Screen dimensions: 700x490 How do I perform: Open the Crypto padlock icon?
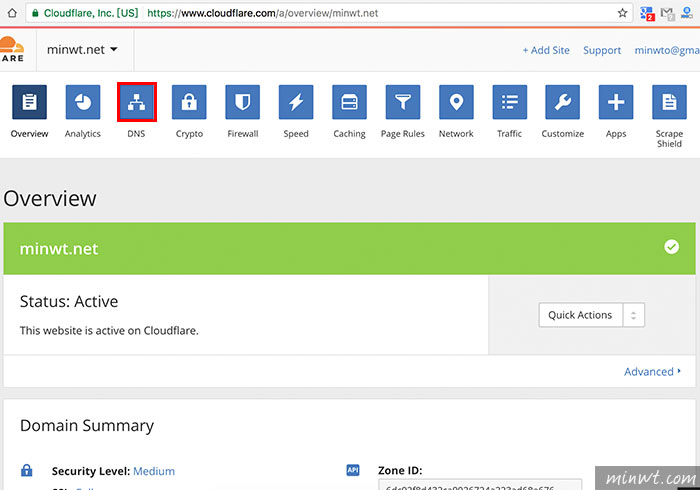tap(189, 102)
